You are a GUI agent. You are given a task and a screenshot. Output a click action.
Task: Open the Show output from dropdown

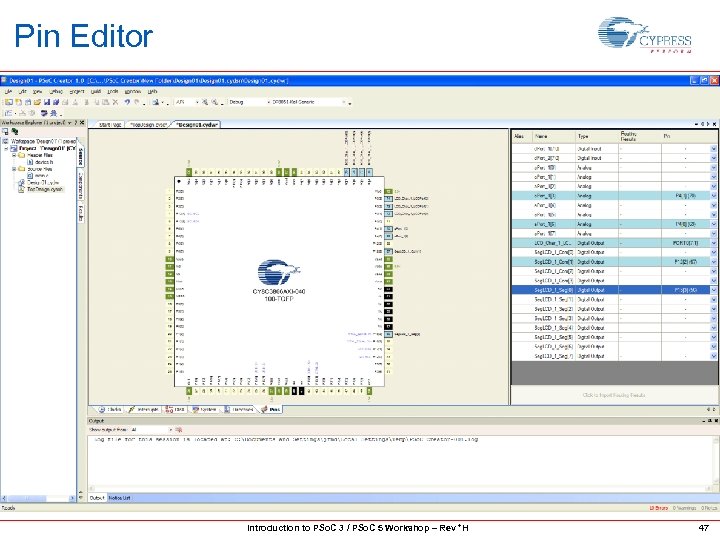point(151,430)
